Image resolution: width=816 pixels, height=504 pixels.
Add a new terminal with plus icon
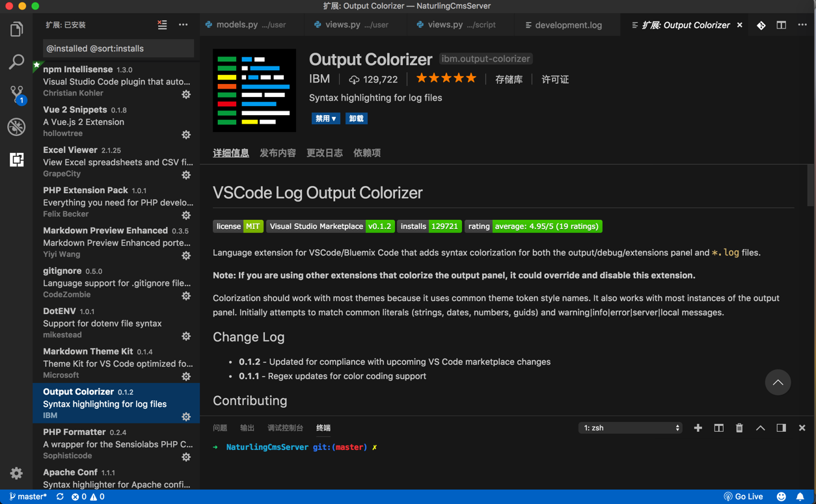698,428
